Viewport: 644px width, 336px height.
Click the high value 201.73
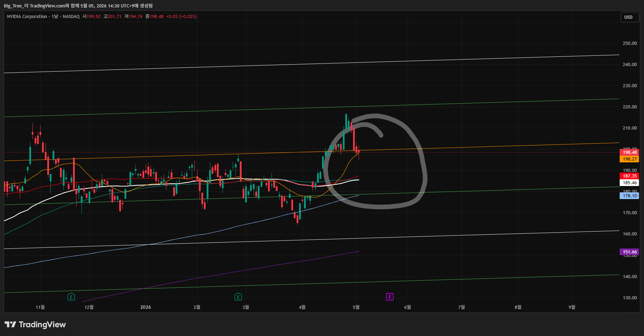114,17
